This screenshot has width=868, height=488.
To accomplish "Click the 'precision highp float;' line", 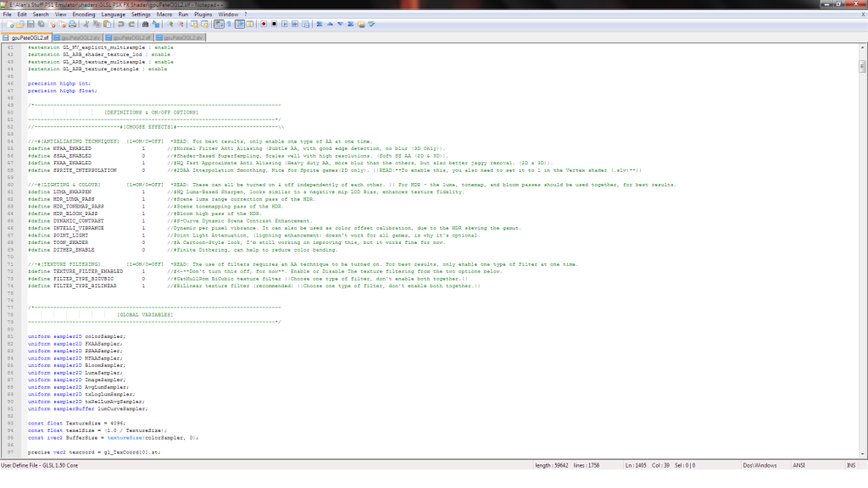I will click(62, 91).
